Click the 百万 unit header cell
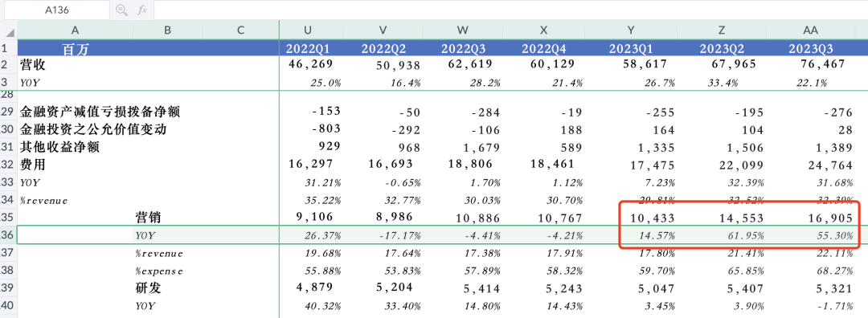 (76, 49)
